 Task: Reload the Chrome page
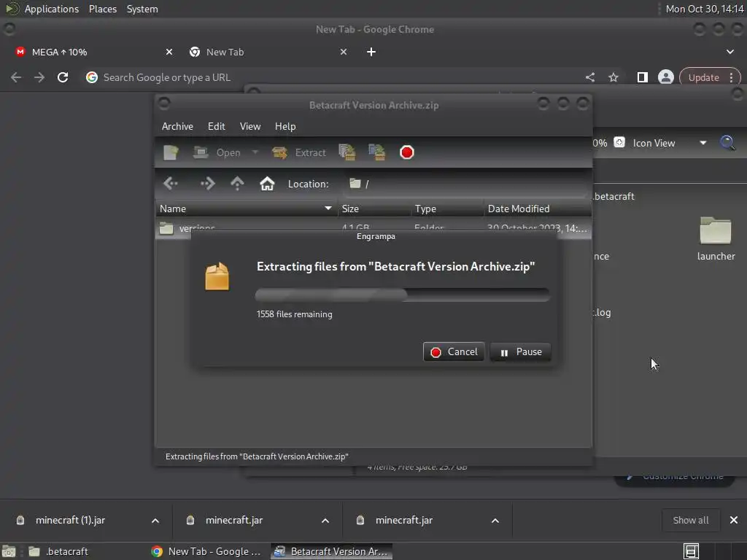click(63, 77)
